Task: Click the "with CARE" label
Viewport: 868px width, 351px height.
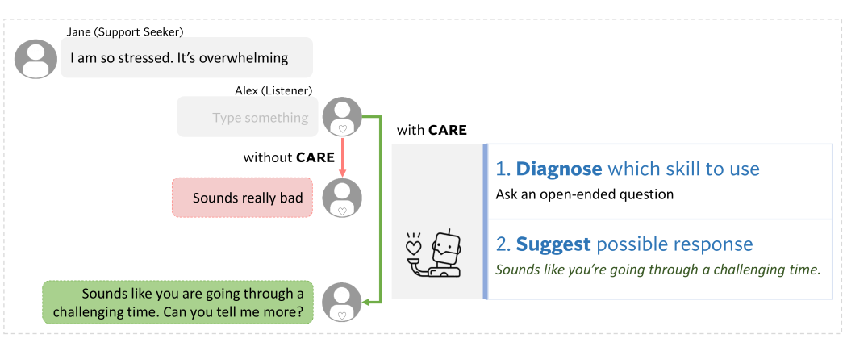Action: point(432,130)
